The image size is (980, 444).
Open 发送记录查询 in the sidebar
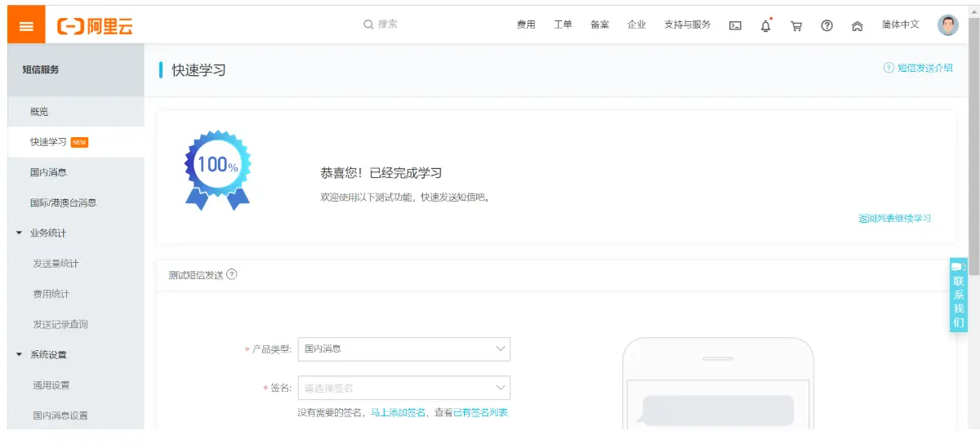(76, 324)
